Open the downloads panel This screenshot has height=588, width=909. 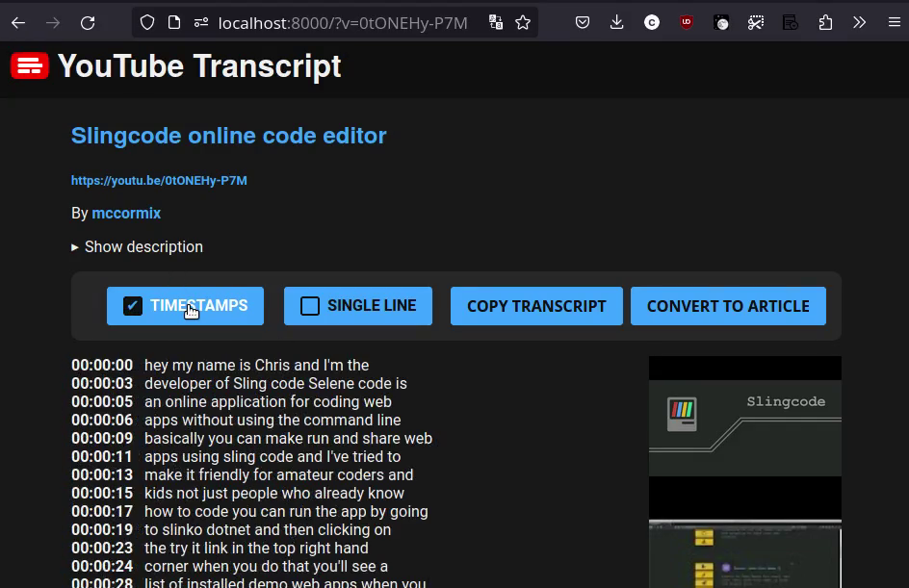tap(617, 22)
